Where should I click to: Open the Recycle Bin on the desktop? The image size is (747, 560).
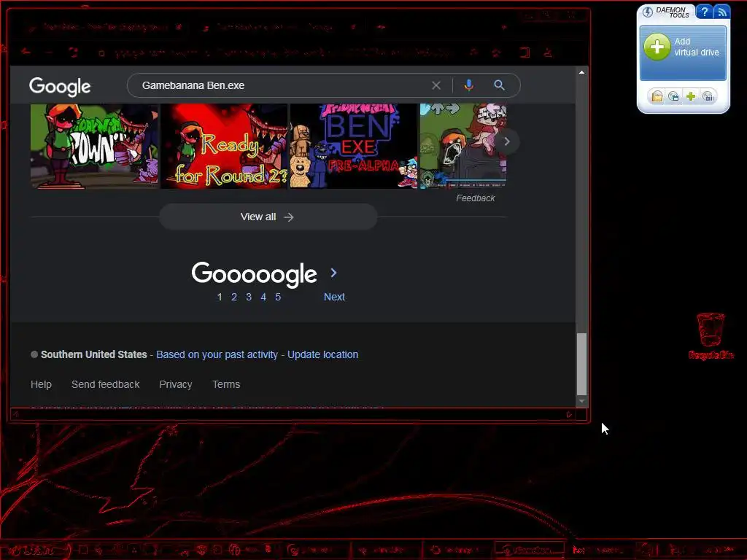pos(711,335)
